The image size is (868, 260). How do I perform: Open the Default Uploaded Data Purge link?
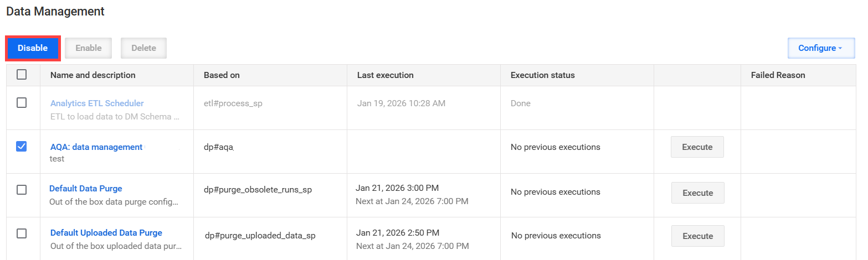(x=106, y=233)
